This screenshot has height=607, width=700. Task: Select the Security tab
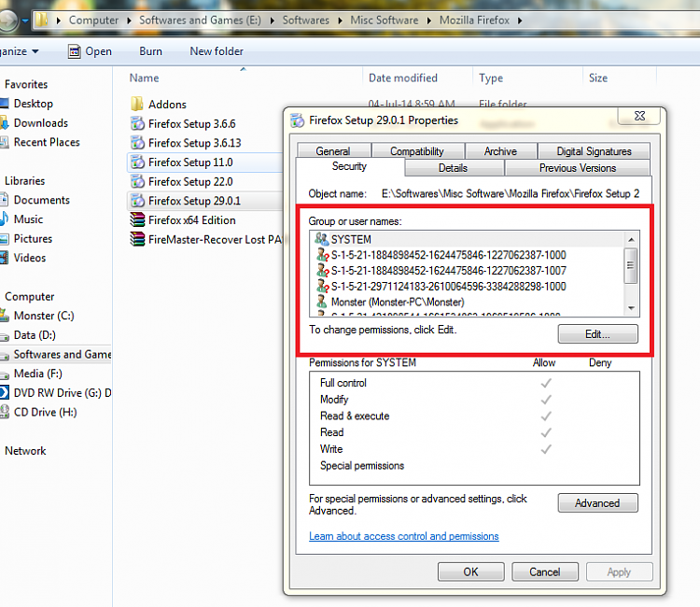click(350, 166)
